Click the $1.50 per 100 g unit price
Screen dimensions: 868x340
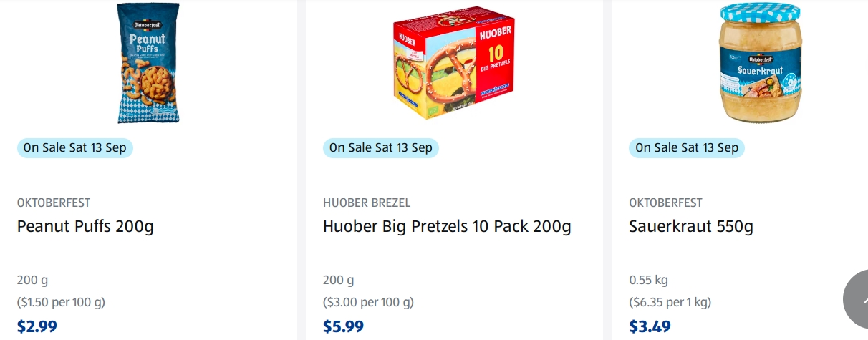pos(62,302)
